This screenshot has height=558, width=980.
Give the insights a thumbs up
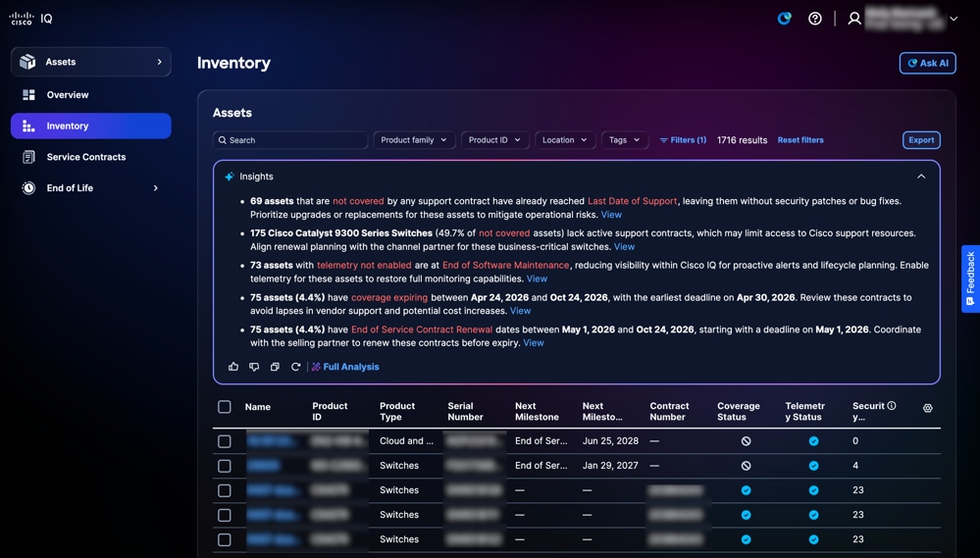233,367
